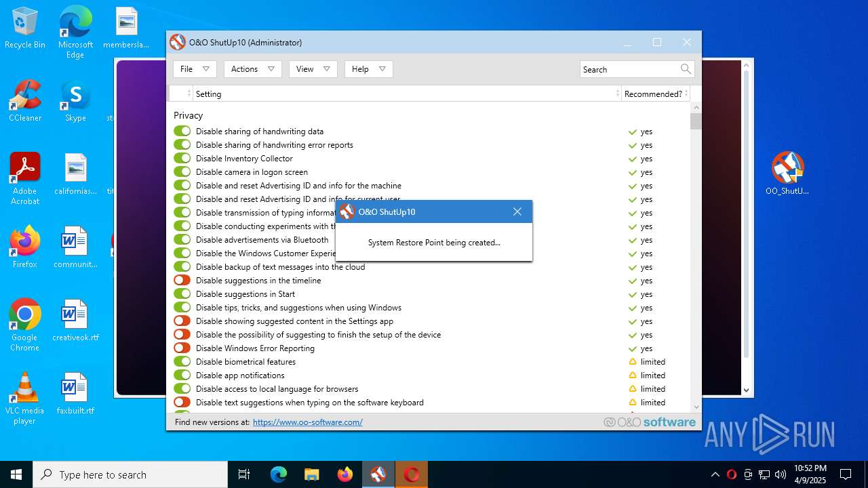Open the Skype desktop shortcut
The height and width of the screenshot is (488, 868).
pyautogui.click(x=75, y=101)
